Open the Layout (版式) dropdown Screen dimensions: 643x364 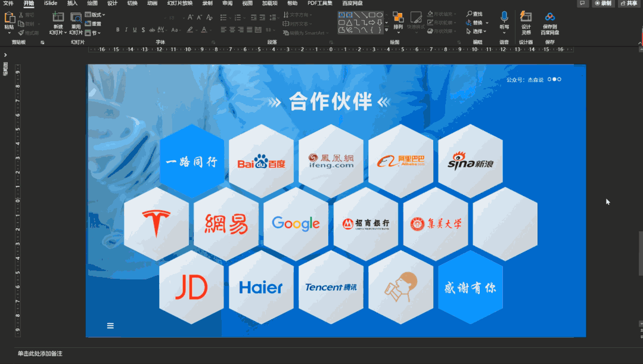(x=95, y=15)
